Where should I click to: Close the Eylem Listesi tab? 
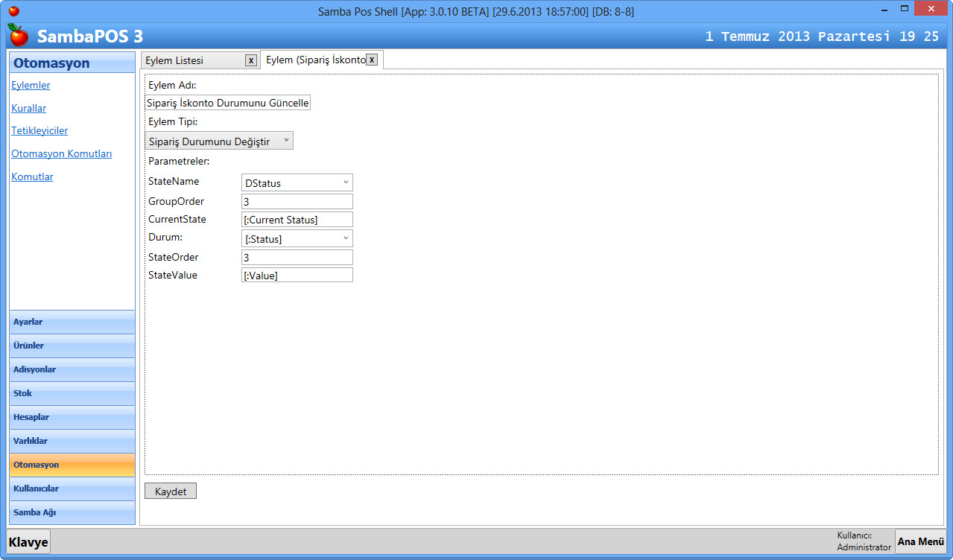(x=251, y=60)
